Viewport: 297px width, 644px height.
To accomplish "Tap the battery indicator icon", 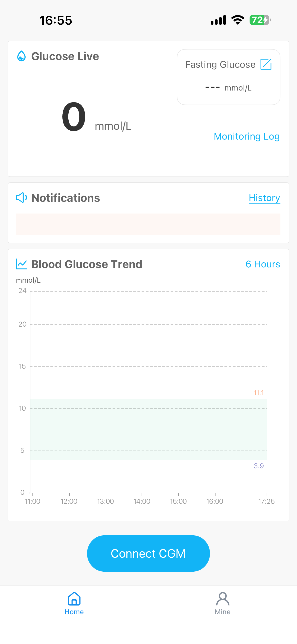I will (x=260, y=20).
